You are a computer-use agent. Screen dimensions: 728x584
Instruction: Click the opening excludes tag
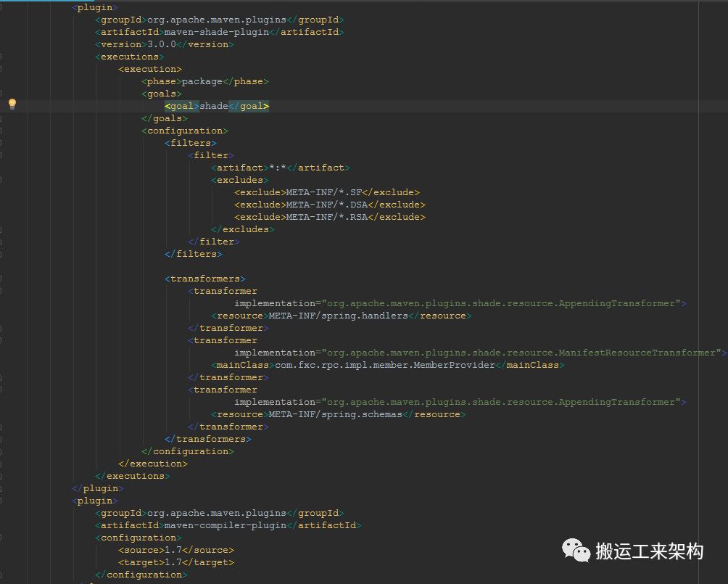239,180
